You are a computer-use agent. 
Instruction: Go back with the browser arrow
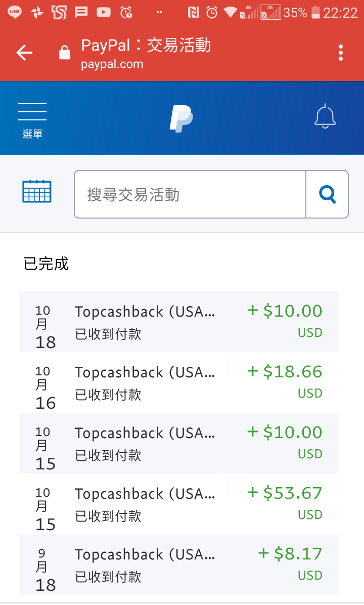click(x=24, y=53)
